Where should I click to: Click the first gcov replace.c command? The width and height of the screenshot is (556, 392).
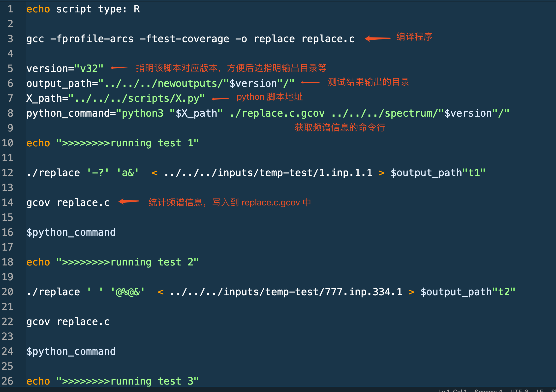68,203
